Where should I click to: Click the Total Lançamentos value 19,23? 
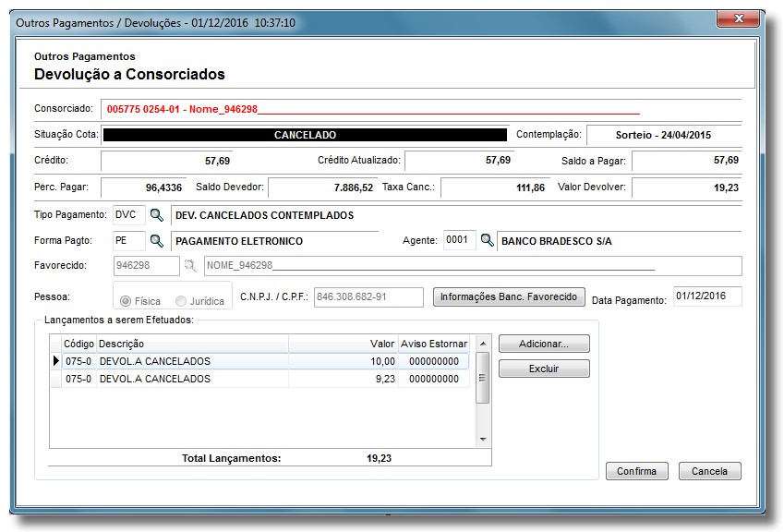(x=379, y=458)
